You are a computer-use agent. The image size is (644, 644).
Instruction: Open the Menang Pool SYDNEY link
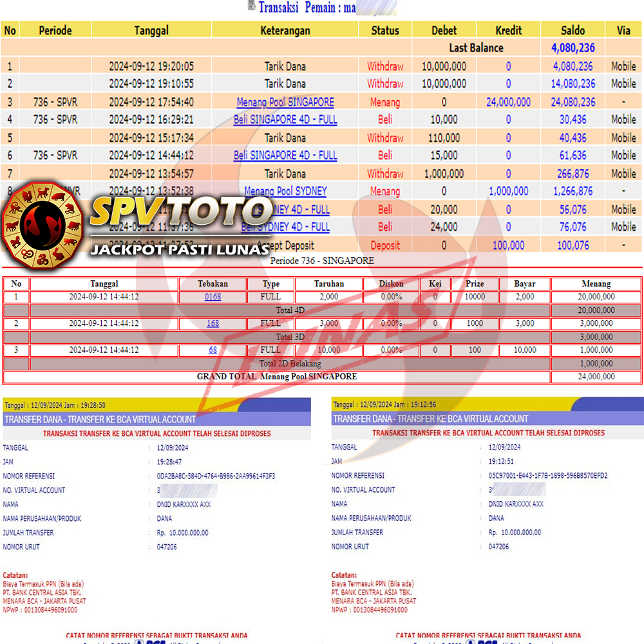285,191
